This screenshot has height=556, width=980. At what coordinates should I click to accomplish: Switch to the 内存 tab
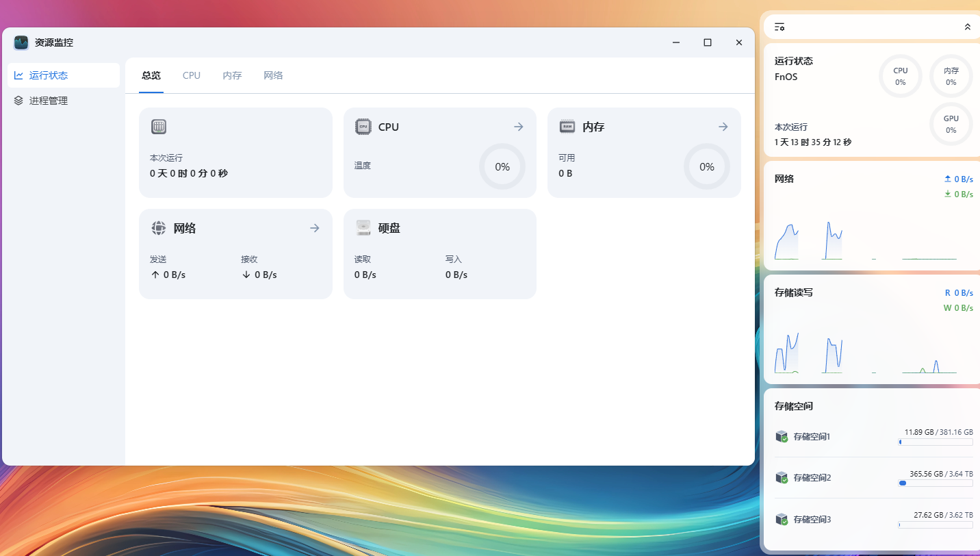click(x=232, y=75)
